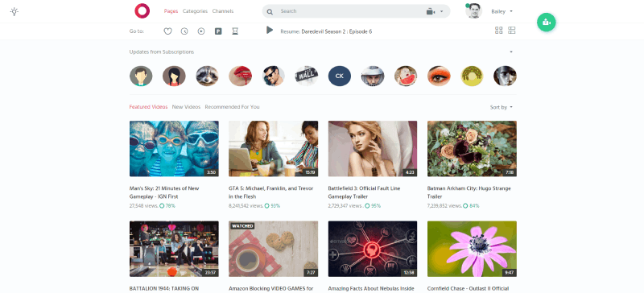Open the watermelon avatar subscription
The image size is (644, 293).
pos(406,76)
